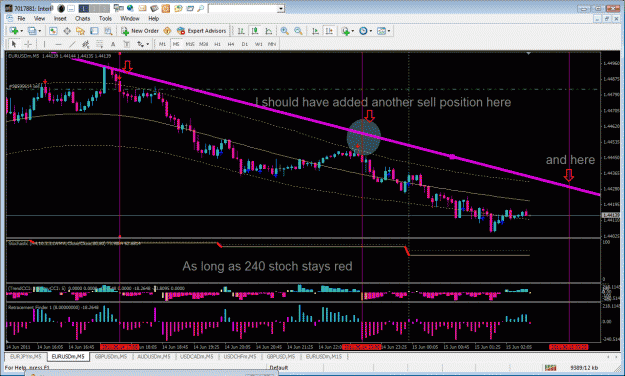The width and height of the screenshot is (625, 376).
Task: Switch timeframe to MN
Action: [x=272, y=44]
